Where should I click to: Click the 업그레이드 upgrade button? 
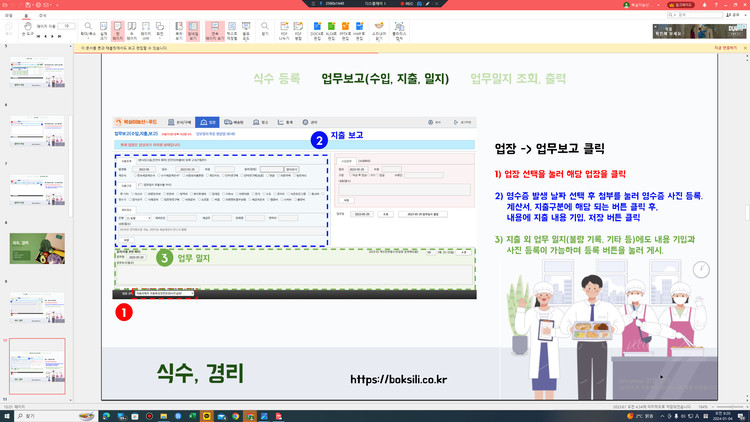coord(681,5)
